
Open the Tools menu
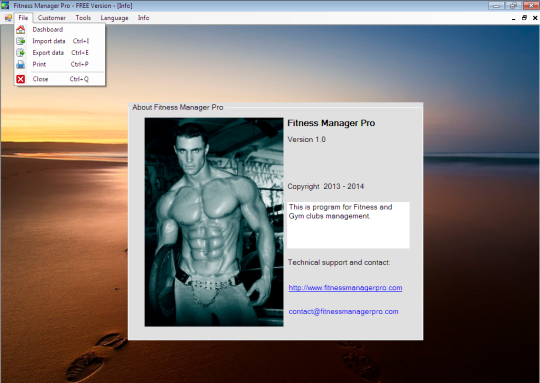click(83, 18)
